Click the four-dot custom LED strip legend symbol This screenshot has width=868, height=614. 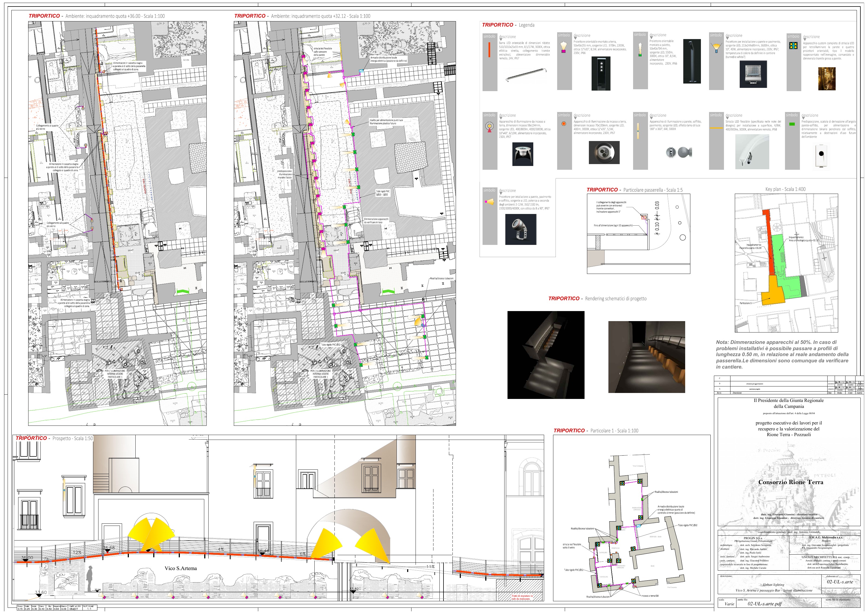(793, 46)
